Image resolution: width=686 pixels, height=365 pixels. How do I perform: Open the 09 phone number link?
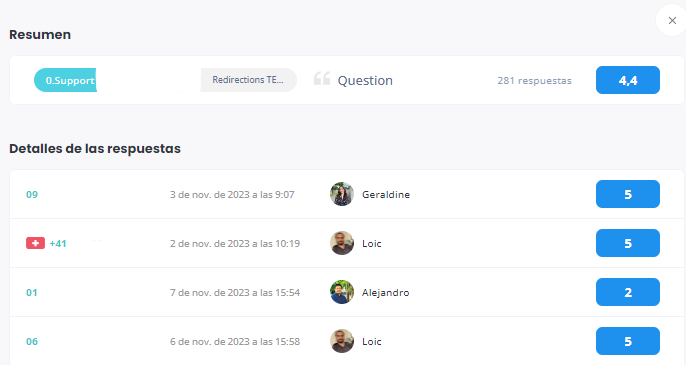(x=32, y=194)
